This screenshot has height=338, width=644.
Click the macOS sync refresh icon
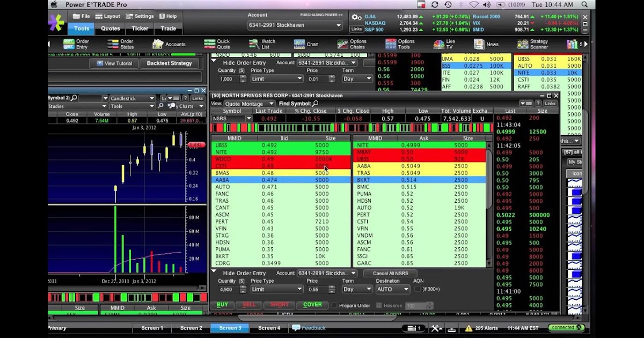tap(434, 4)
